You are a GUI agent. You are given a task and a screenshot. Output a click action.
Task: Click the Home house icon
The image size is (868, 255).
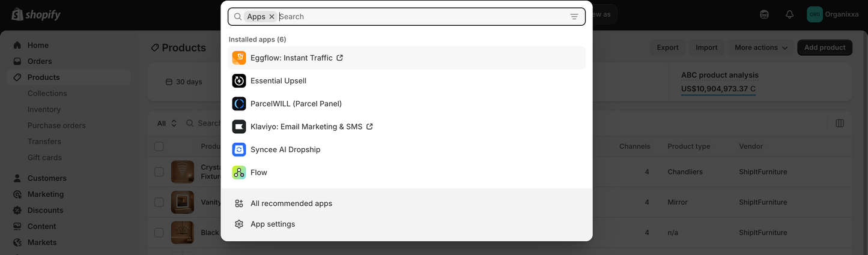pyautogui.click(x=17, y=45)
